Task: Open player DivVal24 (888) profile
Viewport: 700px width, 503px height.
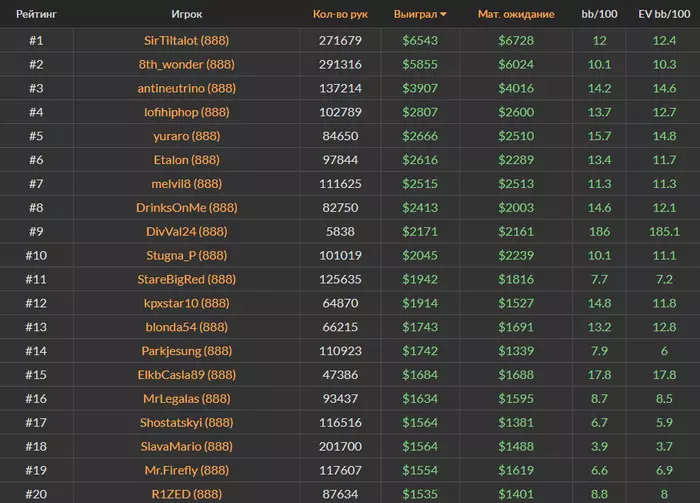Action: click(187, 232)
